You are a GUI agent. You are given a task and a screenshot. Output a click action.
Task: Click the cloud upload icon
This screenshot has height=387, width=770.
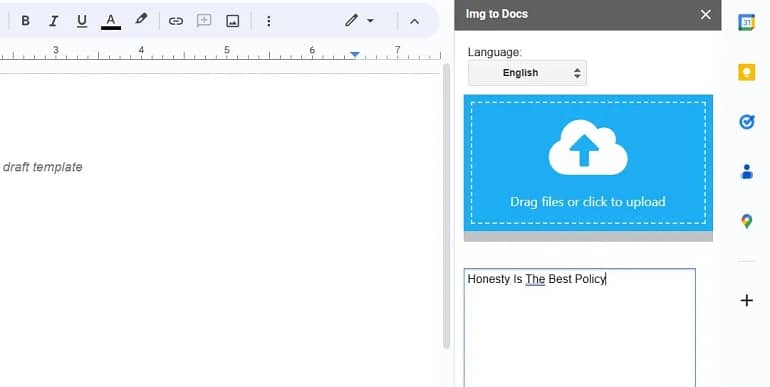click(x=588, y=147)
